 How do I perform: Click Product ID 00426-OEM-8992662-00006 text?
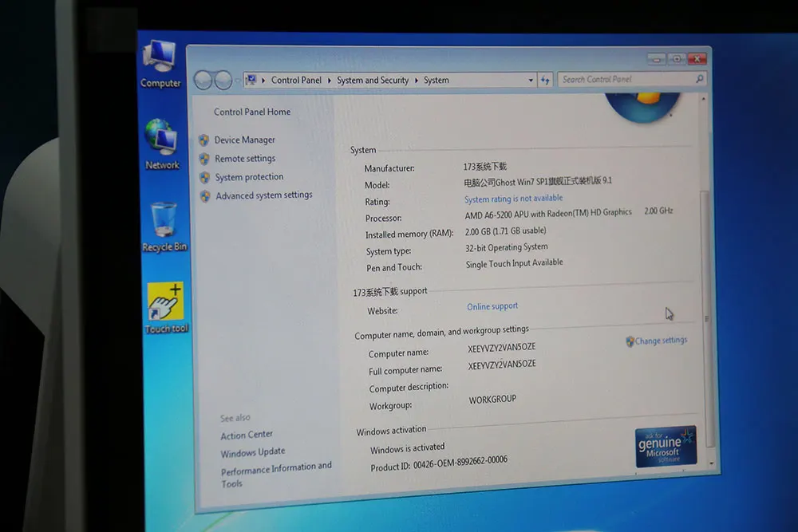(x=439, y=463)
